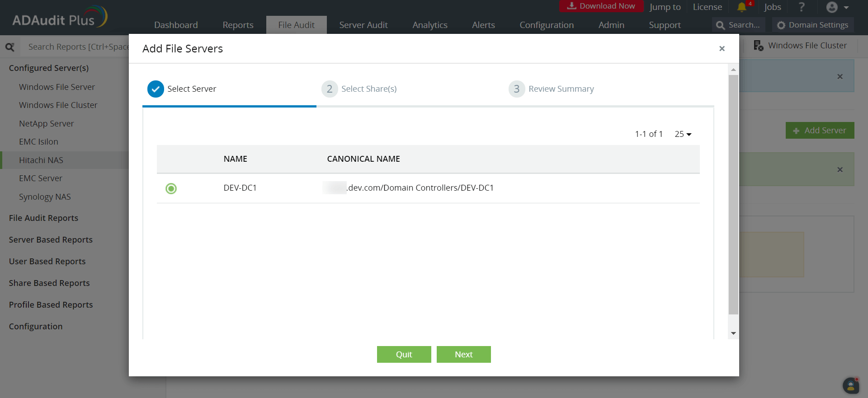Click the Download Now button
Screen dimensions: 868x398
pos(601,6)
